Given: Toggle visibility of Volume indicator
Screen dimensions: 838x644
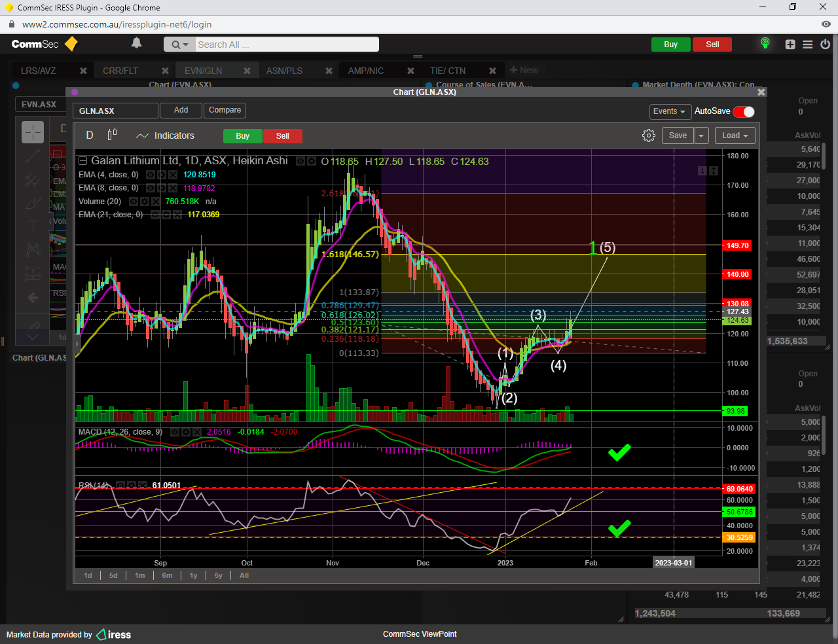Looking at the screenshot, I should pyautogui.click(x=134, y=202).
